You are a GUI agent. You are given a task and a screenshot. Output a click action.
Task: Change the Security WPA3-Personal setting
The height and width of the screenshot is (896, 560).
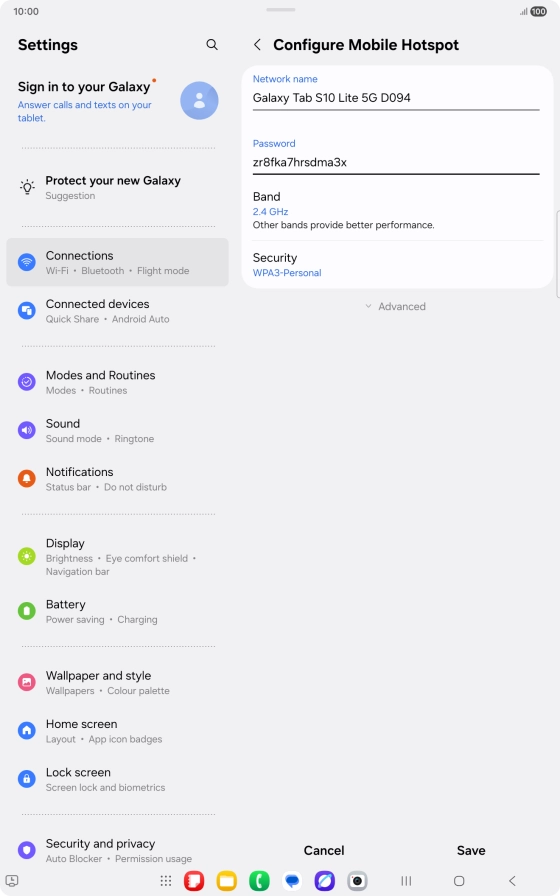click(397, 265)
